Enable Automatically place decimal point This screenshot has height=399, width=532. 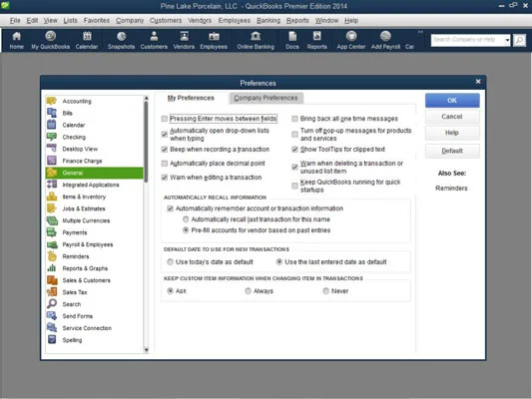(x=165, y=164)
